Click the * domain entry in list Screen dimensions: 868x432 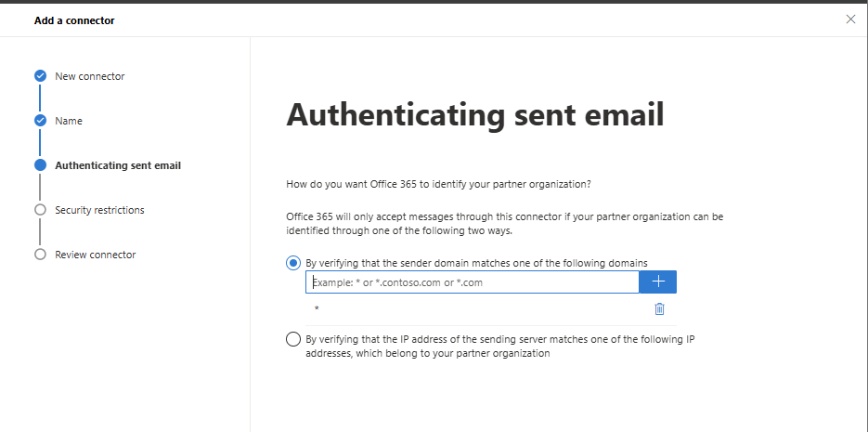coord(317,309)
